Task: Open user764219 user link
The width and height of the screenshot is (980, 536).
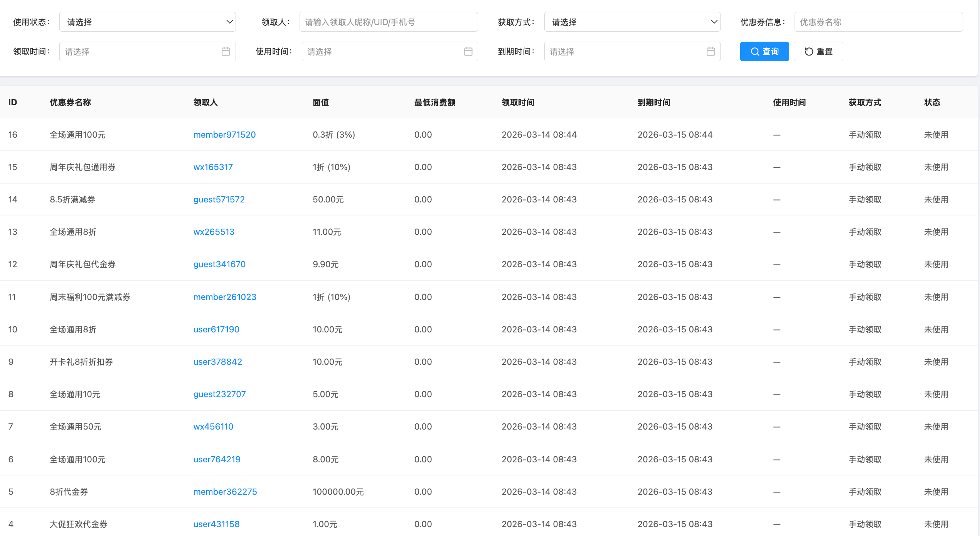Action: 217,459
